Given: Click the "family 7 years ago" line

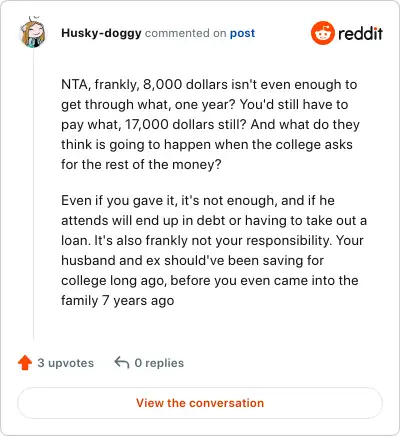Looking at the screenshot, I should point(118,301).
